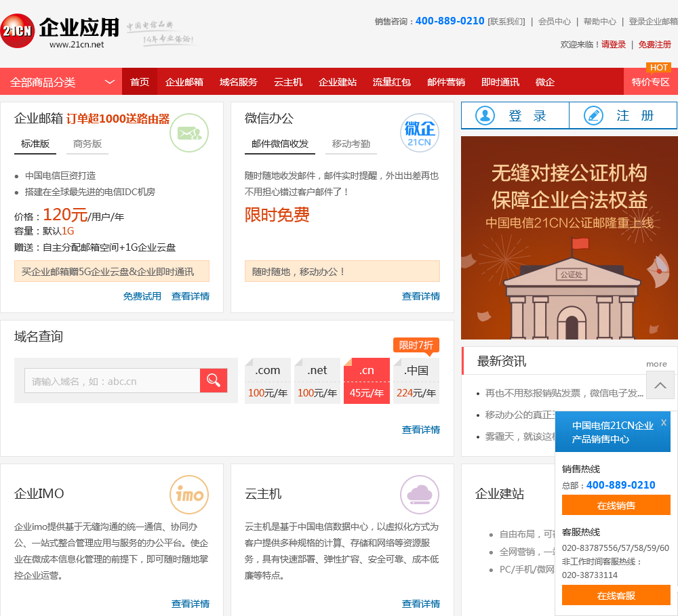678x616 pixels.
Task: Switch to 商务版 mailbox tab
Action: coord(87,144)
